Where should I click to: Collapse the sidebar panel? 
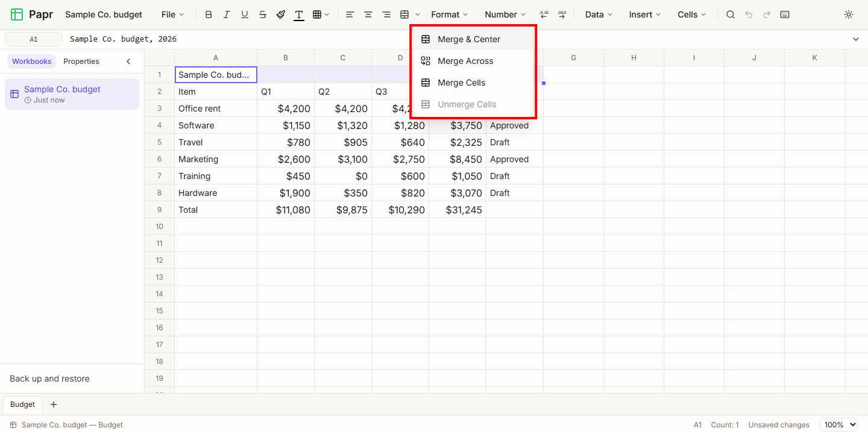click(128, 61)
